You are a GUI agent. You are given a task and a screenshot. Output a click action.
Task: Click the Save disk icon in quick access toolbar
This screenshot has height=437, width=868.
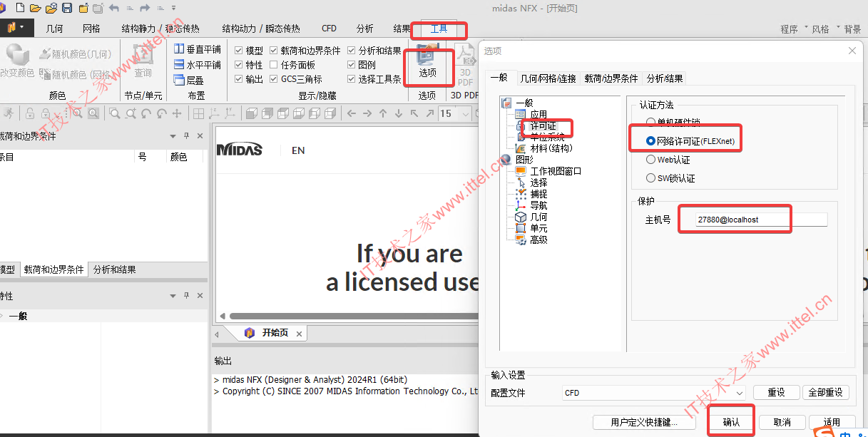click(x=67, y=8)
